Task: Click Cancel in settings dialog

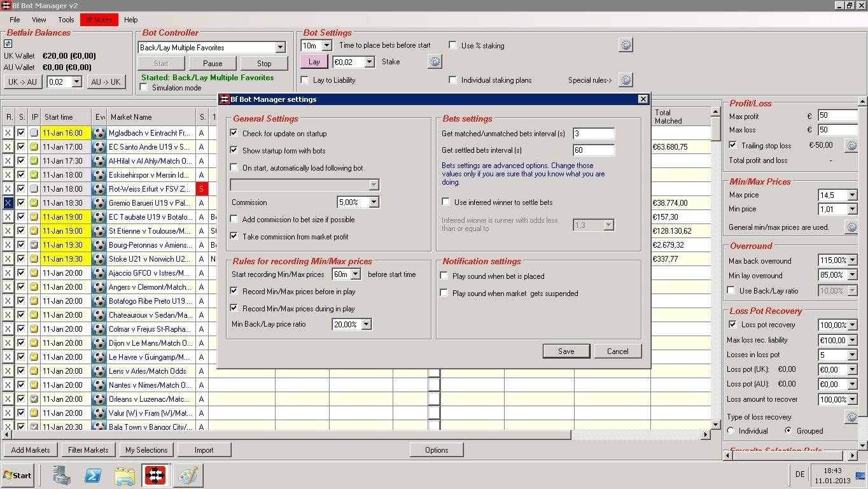Action: click(x=617, y=351)
